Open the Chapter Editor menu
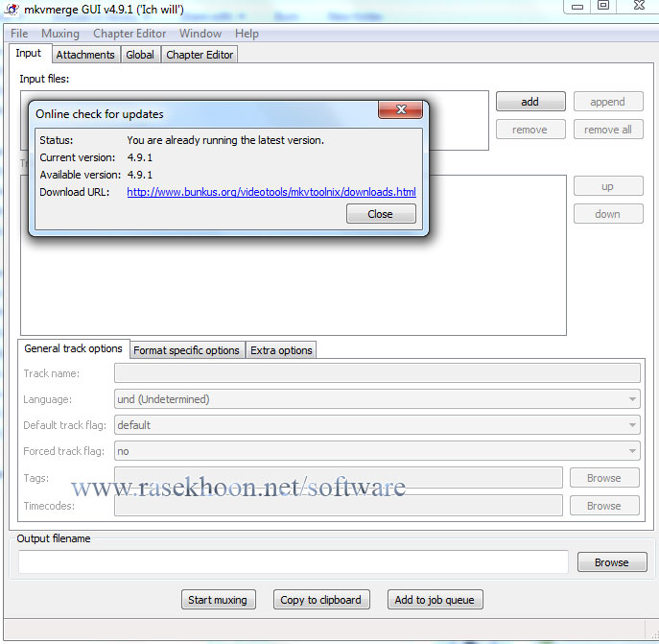 129,34
